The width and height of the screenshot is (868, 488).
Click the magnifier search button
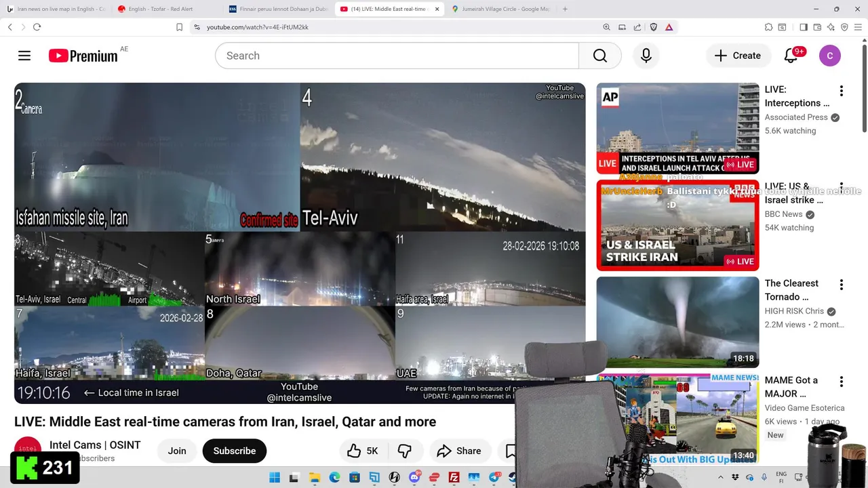pyautogui.click(x=600, y=56)
